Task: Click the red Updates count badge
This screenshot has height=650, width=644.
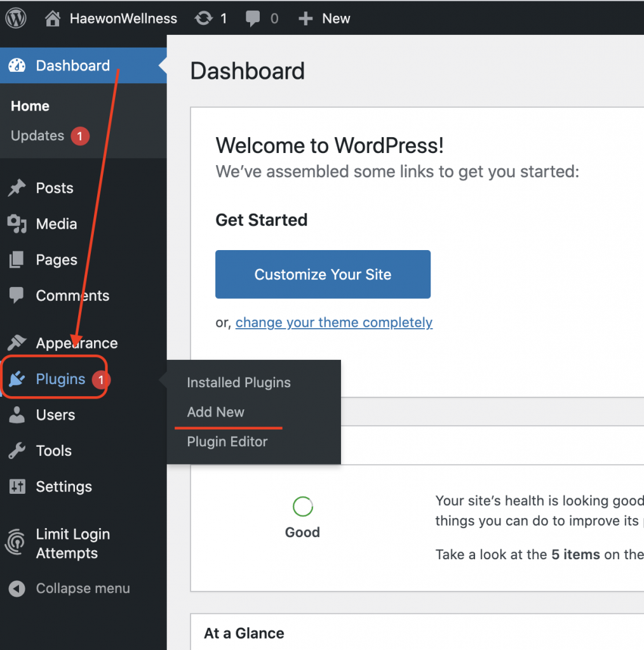Action: click(x=80, y=136)
